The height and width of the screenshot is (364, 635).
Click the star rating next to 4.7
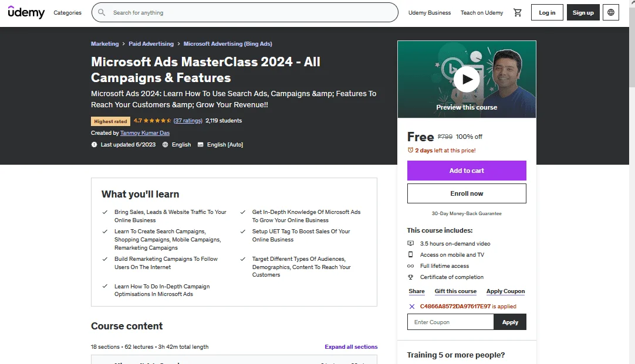(x=157, y=121)
